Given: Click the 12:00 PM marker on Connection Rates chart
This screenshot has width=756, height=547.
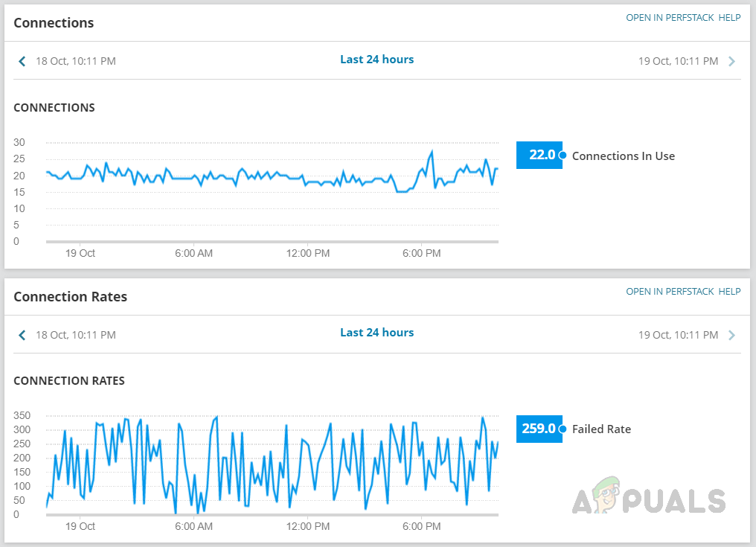Looking at the screenshot, I should (x=308, y=526).
